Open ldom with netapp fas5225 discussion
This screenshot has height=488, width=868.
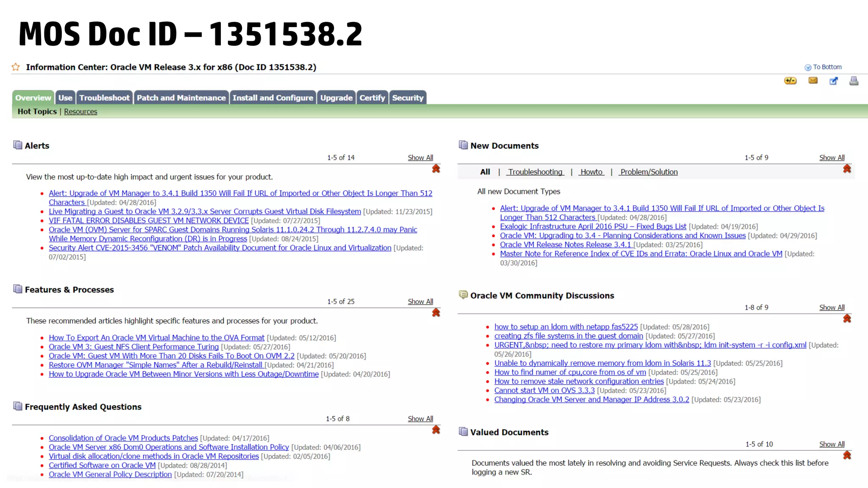566,327
